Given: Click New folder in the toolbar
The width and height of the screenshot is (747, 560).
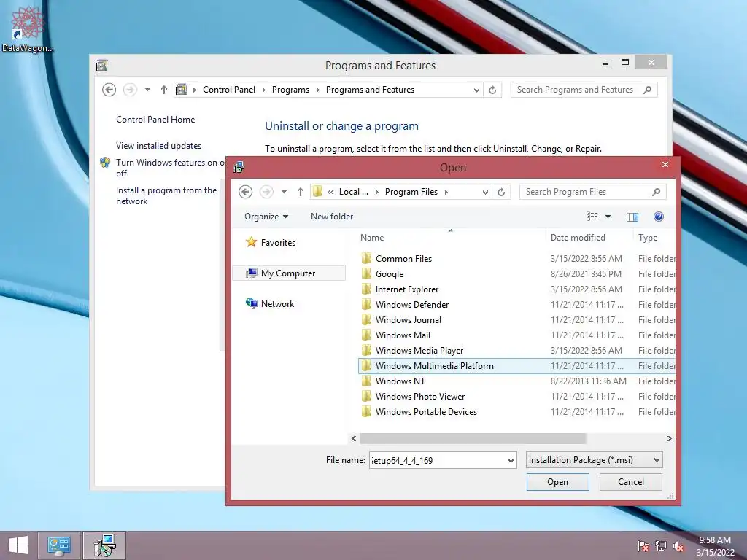Looking at the screenshot, I should [332, 217].
